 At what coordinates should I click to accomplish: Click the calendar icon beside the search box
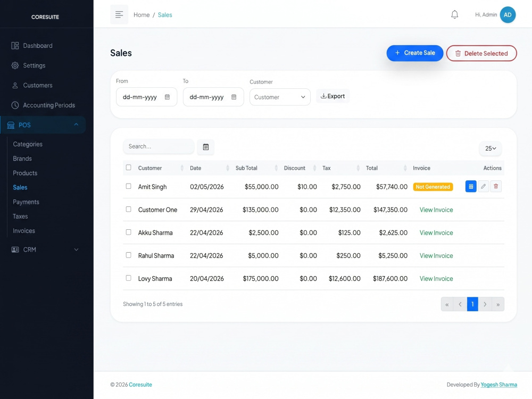coord(205,147)
